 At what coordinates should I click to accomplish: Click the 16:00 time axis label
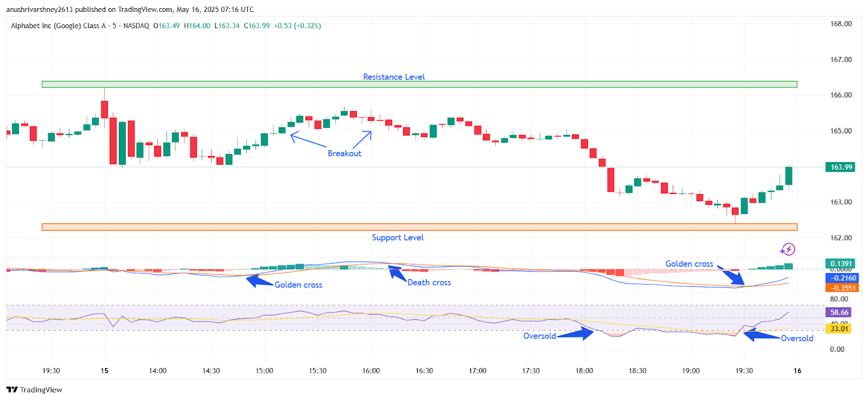pos(371,371)
